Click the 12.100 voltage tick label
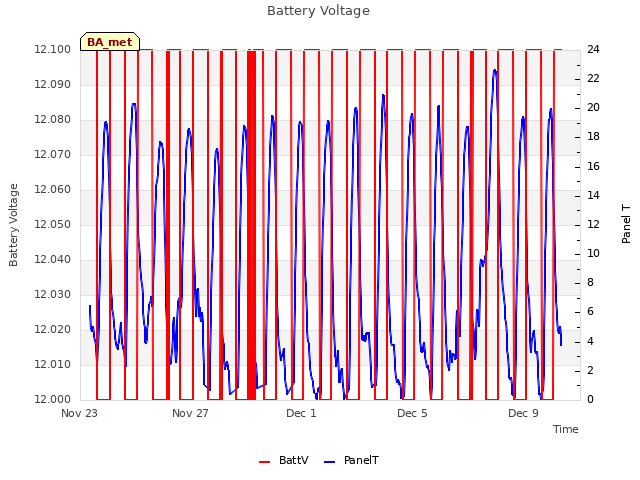Viewport: 640px width, 480px height. point(52,49)
